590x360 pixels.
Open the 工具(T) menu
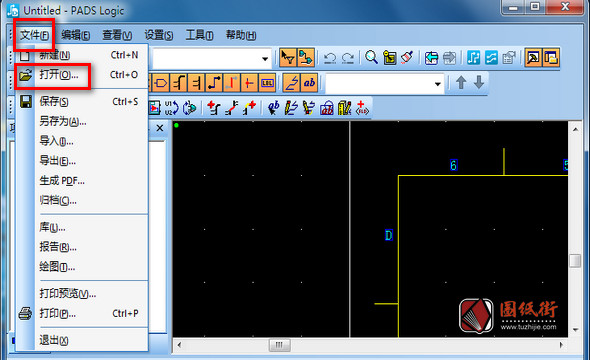(199, 35)
